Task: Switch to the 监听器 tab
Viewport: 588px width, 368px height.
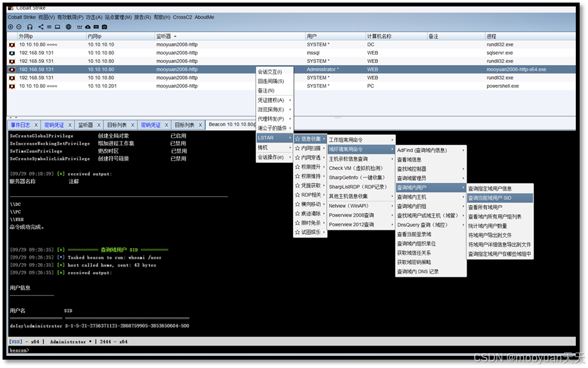Action: pos(85,125)
